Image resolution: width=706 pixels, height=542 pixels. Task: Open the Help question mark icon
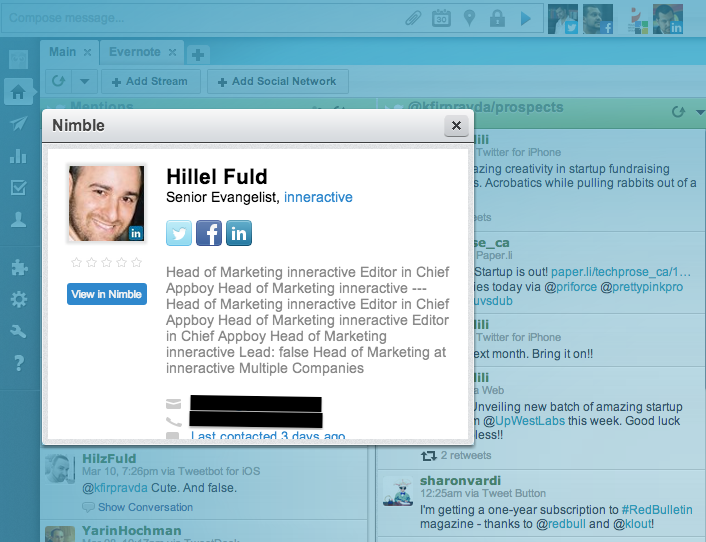(19, 363)
